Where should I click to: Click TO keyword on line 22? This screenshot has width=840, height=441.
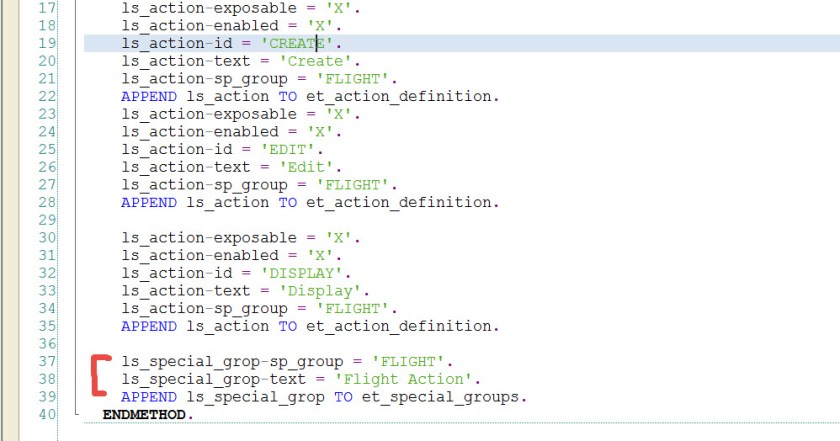click(x=288, y=96)
